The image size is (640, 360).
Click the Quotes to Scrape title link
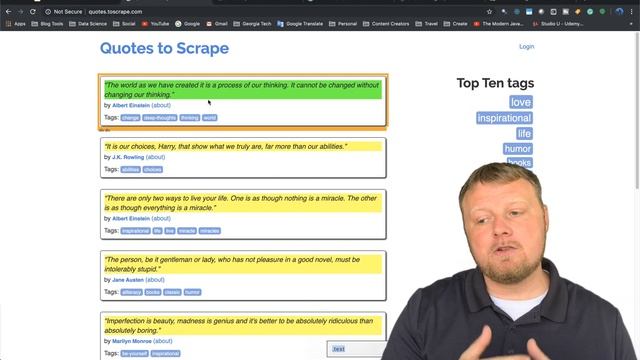pyautogui.click(x=164, y=48)
